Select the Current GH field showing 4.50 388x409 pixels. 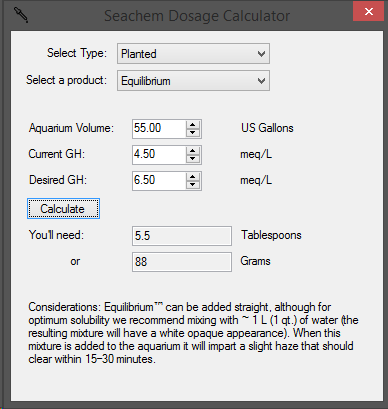coord(159,155)
